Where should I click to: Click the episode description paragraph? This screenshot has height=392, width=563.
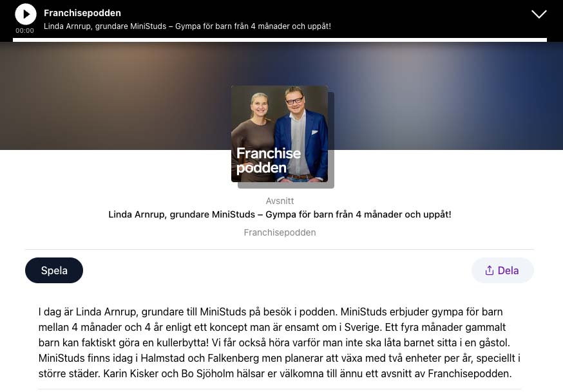click(x=280, y=342)
